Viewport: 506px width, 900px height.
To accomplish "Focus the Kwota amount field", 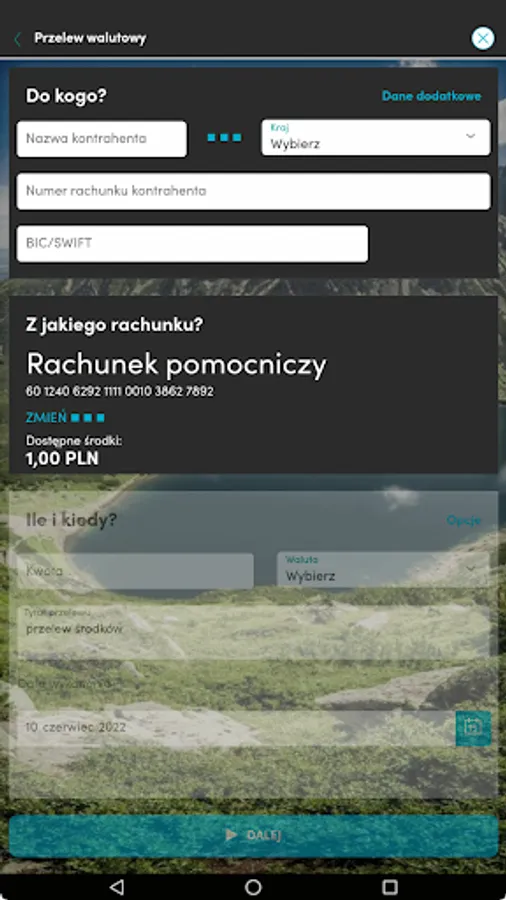I will 135,571.
